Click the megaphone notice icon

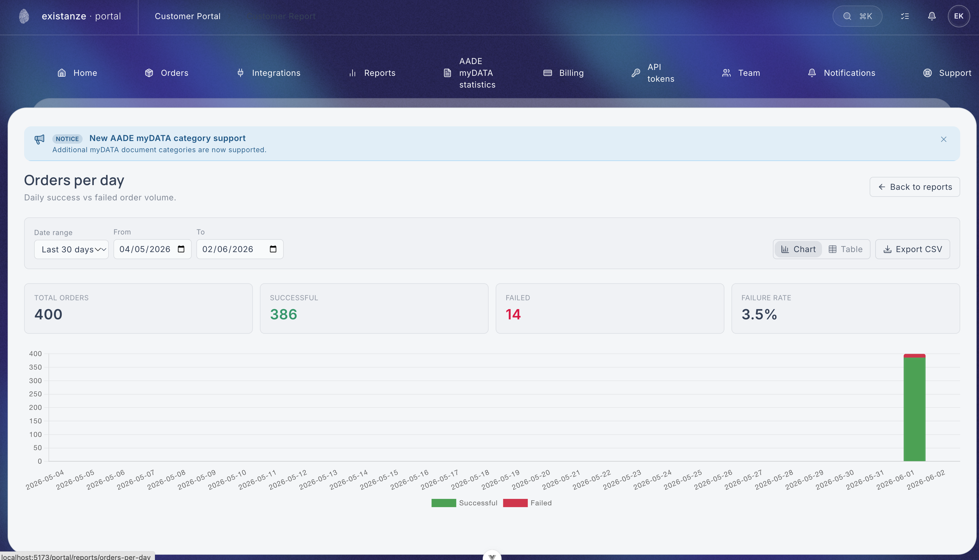pos(39,139)
